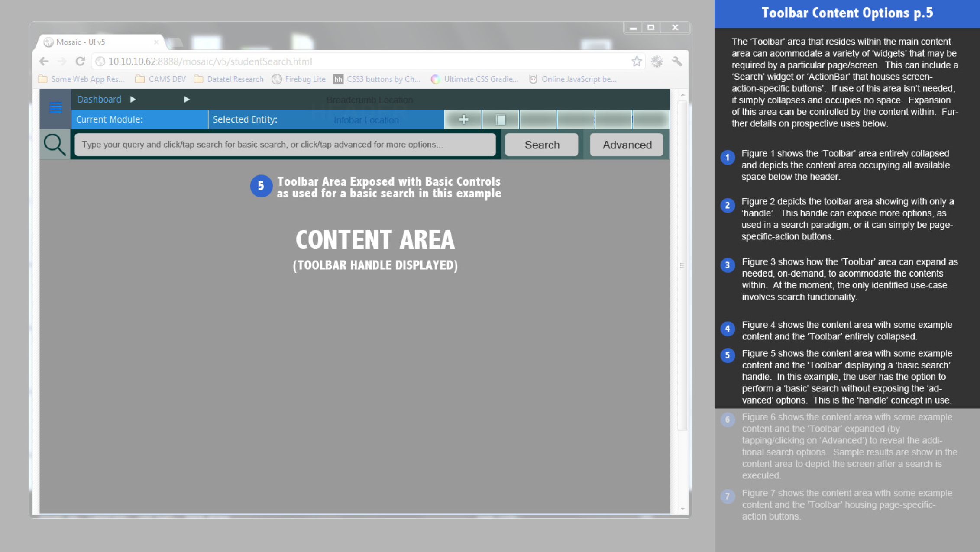
Task: Bookmark page with the star icon
Action: 636,61
